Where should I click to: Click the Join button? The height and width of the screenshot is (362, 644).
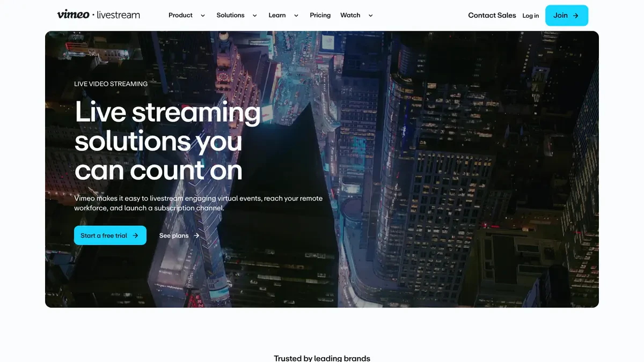pos(567,16)
